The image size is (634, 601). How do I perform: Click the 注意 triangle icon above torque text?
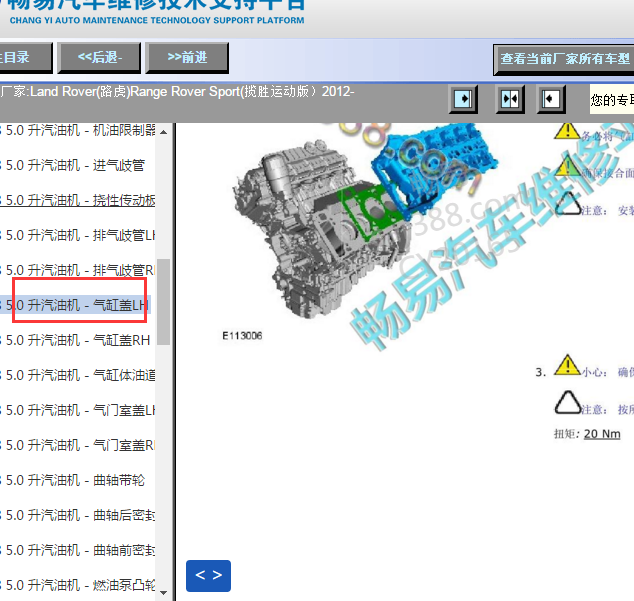pyautogui.click(x=567, y=402)
